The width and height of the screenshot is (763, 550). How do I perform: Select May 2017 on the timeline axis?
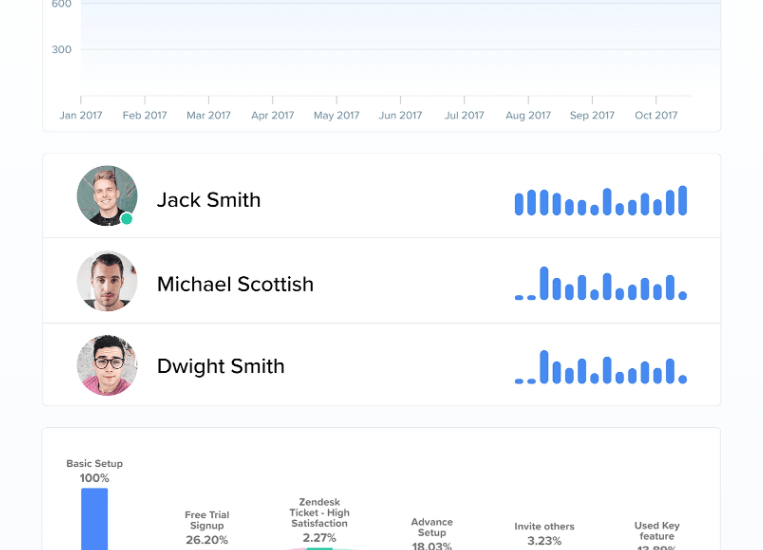pos(336,116)
